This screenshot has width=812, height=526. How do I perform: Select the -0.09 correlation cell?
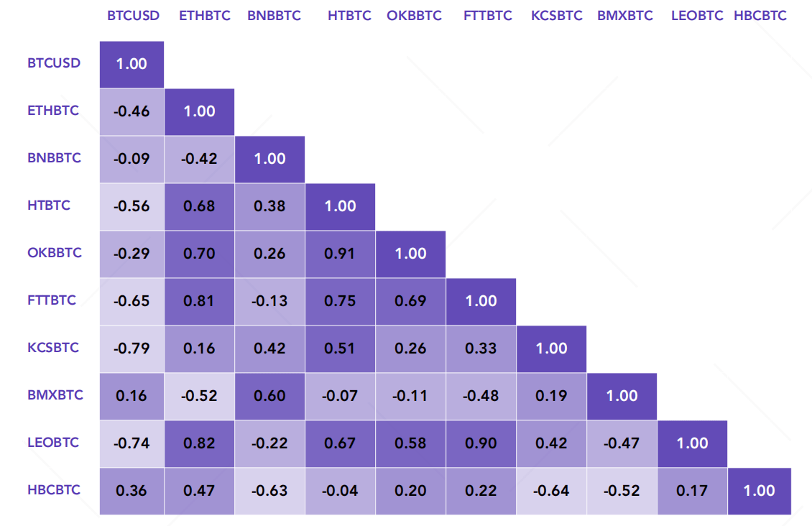(x=132, y=159)
